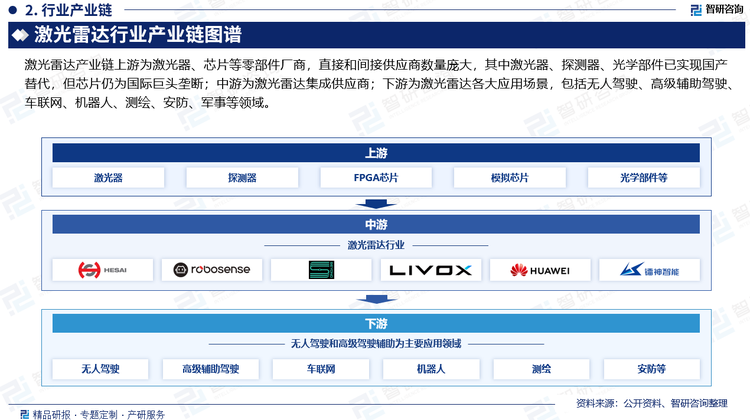
Task: Click the green S logo box
Action: pos(321,270)
